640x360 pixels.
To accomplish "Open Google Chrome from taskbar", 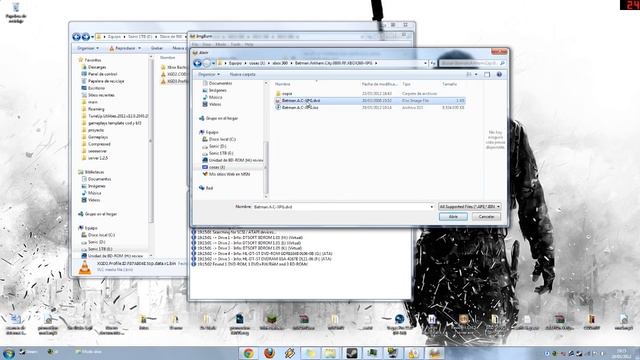I will pyautogui.click(x=249, y=353).
